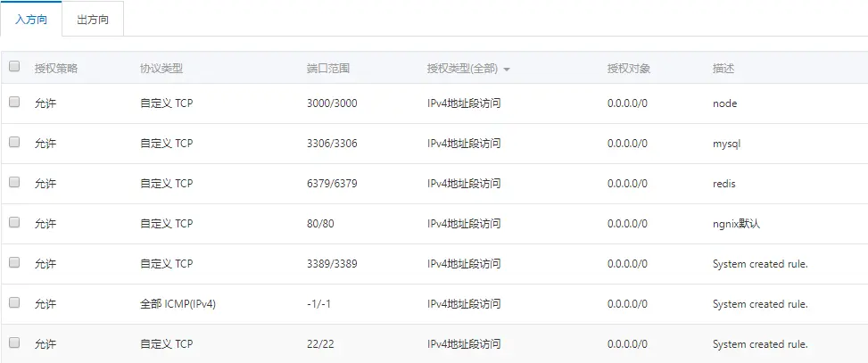The image size is (868, 363).
Task: Click 自定义 TCP in the 22/22 row
Action: pos(166,344)
